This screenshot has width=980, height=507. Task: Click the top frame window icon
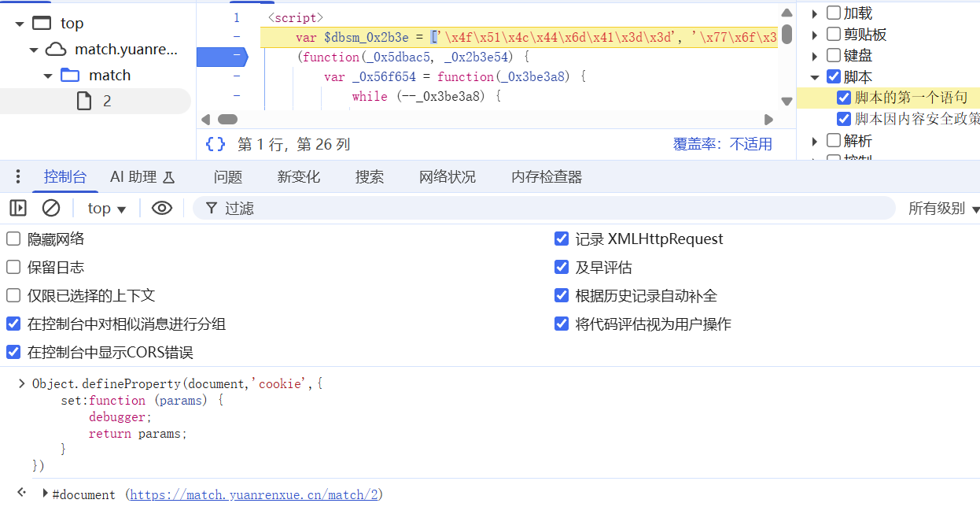coord(42,24)
